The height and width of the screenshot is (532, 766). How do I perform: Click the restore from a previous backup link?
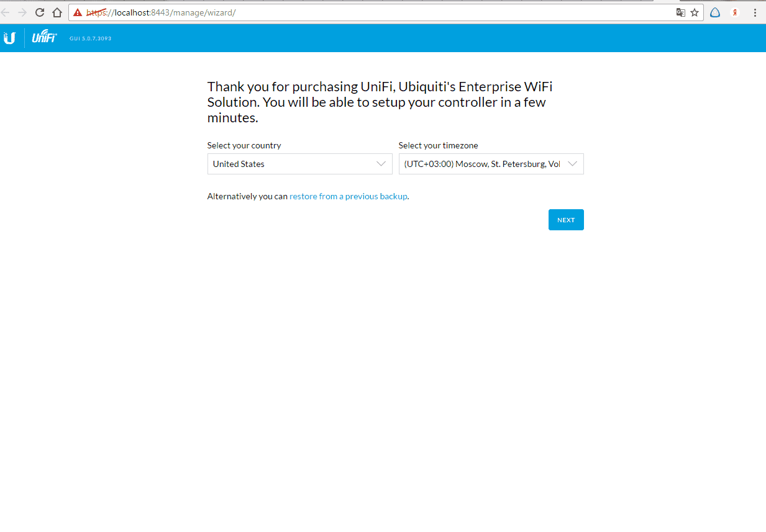[x=348, y=196]
